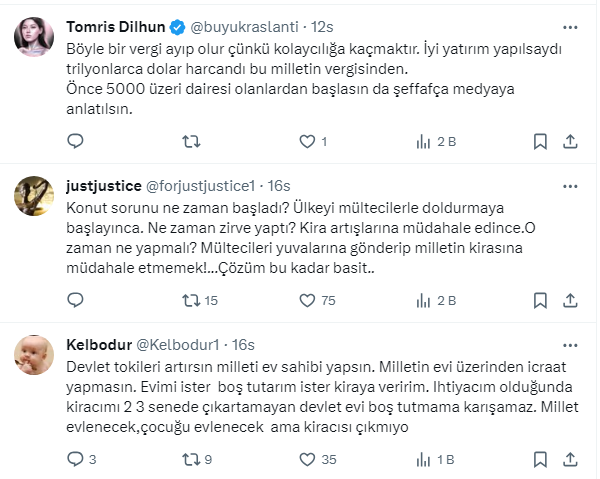Bookmark Tomris Dilhun's tweet
600x479 pixels.
(540, 141)
